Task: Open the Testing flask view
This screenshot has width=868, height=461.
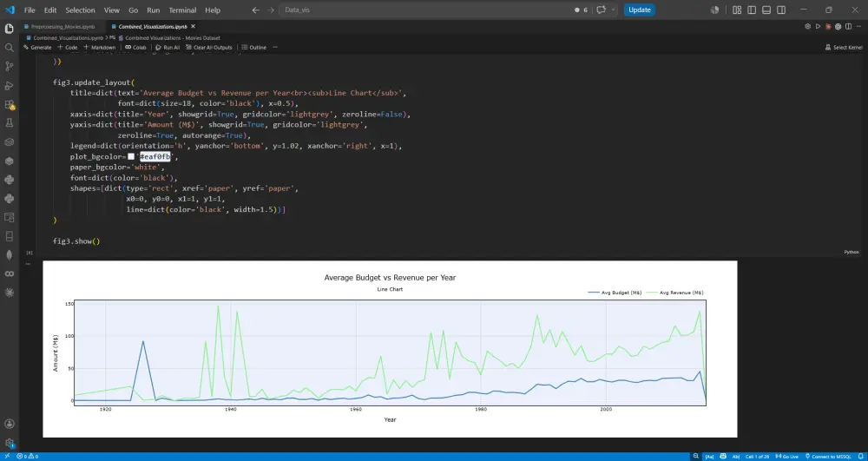Action: point(9,123)
